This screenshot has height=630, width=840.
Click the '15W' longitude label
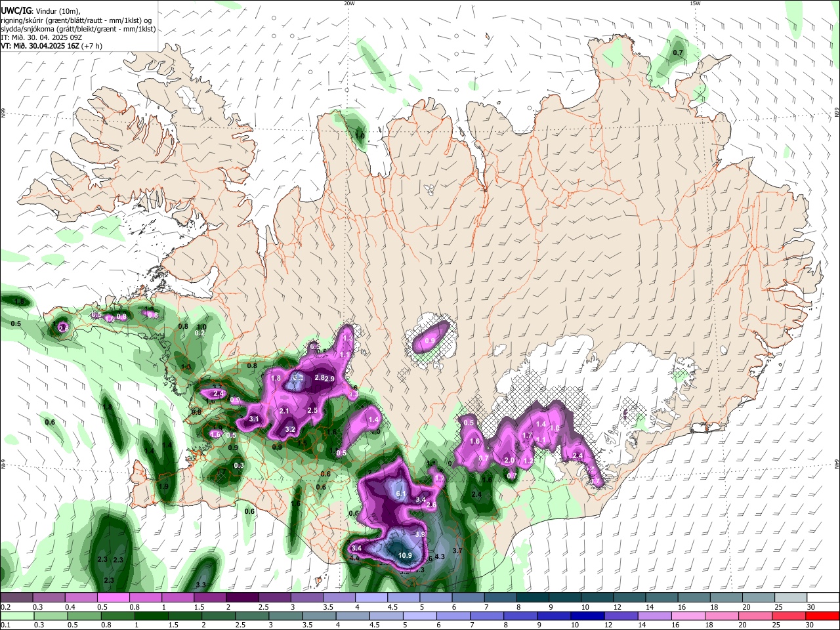tap(695, 3)
